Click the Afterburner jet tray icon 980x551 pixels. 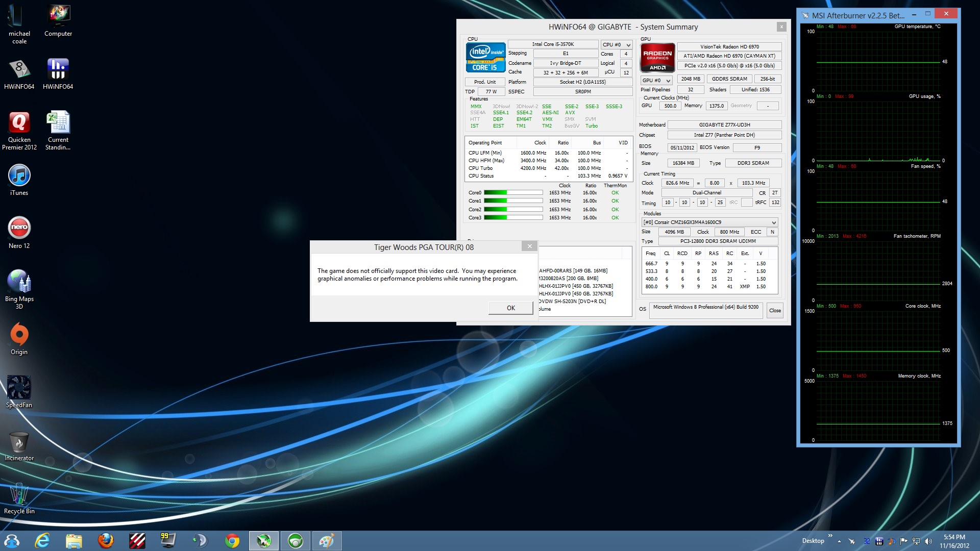tap(851, 541)
